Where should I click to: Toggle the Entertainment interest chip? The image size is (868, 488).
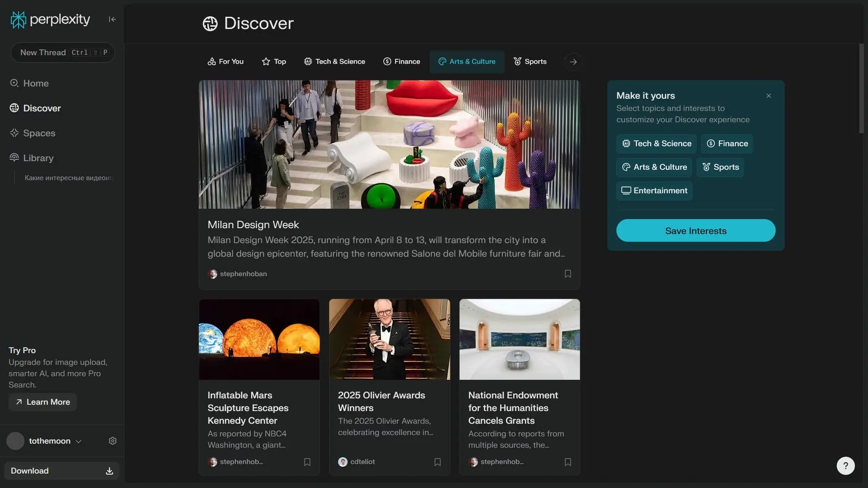coord(654,191)
